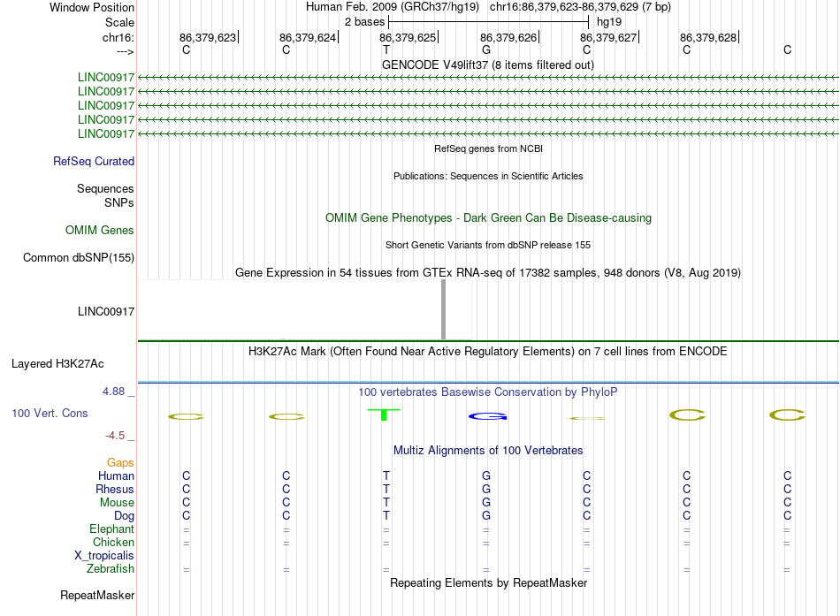The width and height of the screenshot is (840, 616).
Task: Click the Zebrafish species label
Action: point(111,569)
